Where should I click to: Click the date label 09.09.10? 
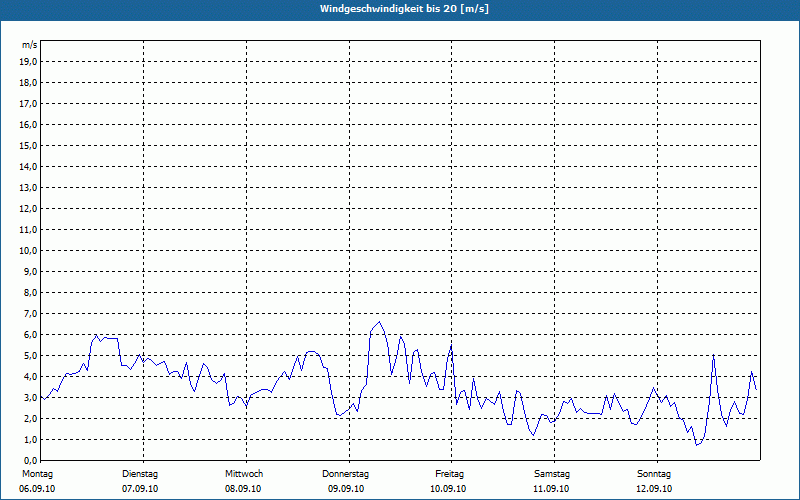point(346,489)
